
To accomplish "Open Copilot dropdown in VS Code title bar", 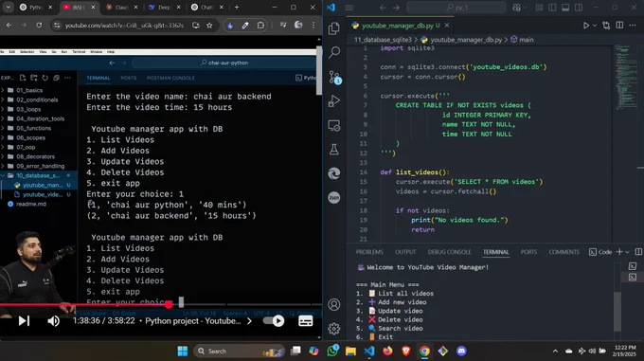I will (x=519, y=8).
